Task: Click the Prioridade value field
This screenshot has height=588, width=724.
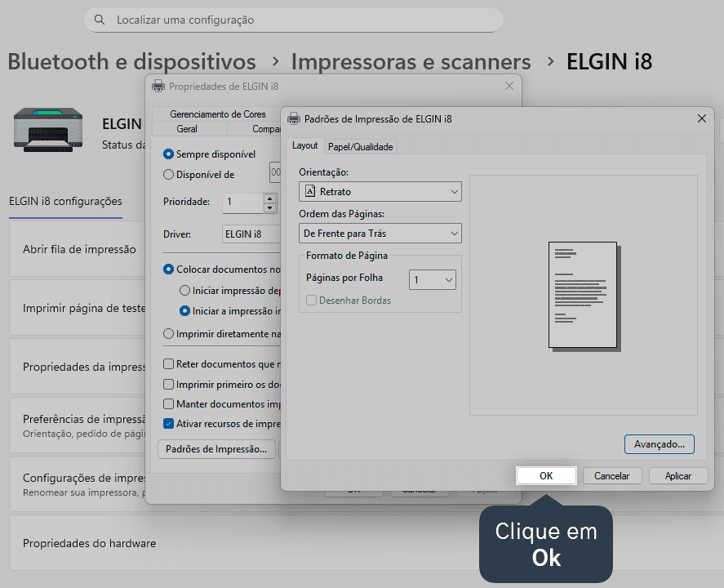Action: point(243,203)
